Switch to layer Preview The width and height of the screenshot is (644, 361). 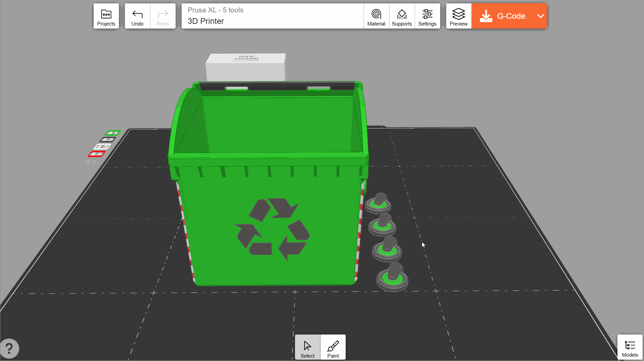point(458,16)
